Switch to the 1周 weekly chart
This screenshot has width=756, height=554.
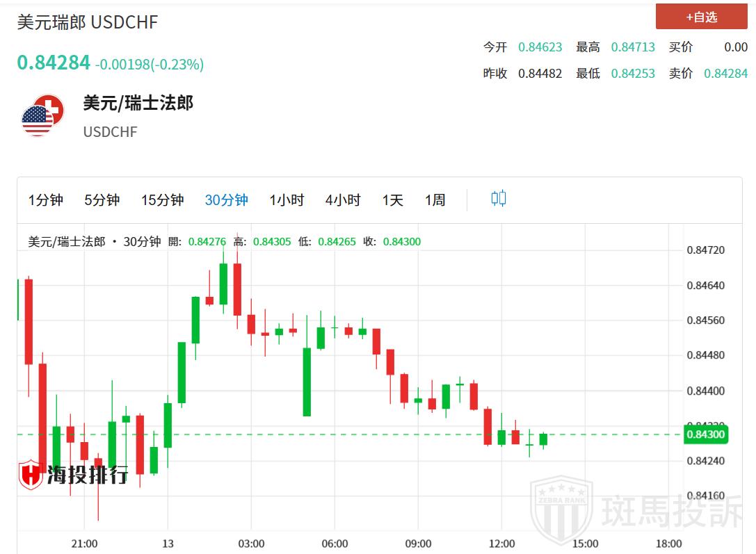point(435,200)
